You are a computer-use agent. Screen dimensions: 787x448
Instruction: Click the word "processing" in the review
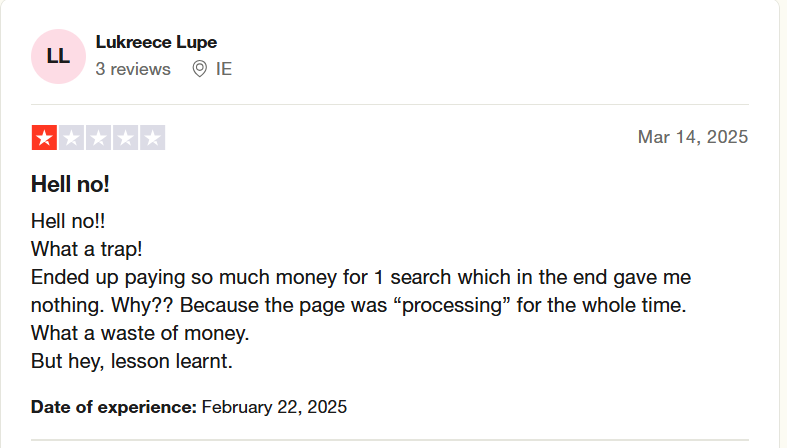pos(452,305)
